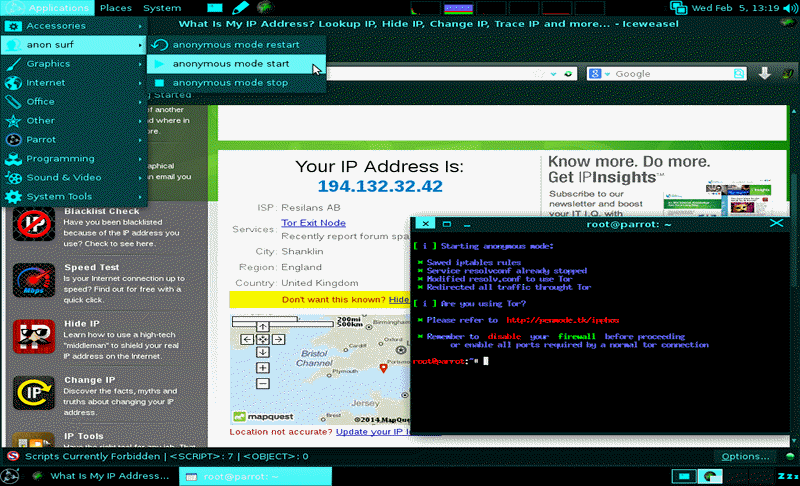This screenshot has height=486, width=800.
Task: Pan the map left
Action: click(247, 339)
